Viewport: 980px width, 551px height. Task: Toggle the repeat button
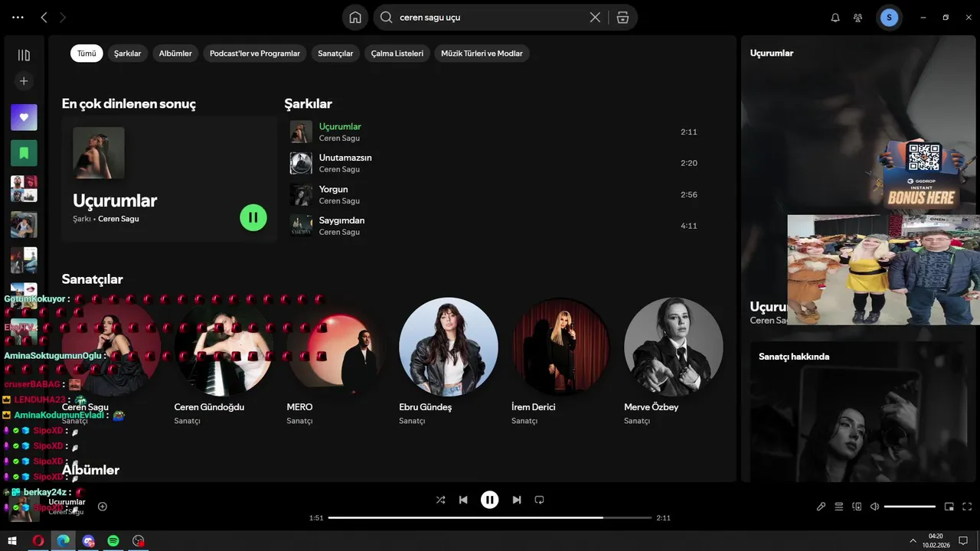pos(539,500)
